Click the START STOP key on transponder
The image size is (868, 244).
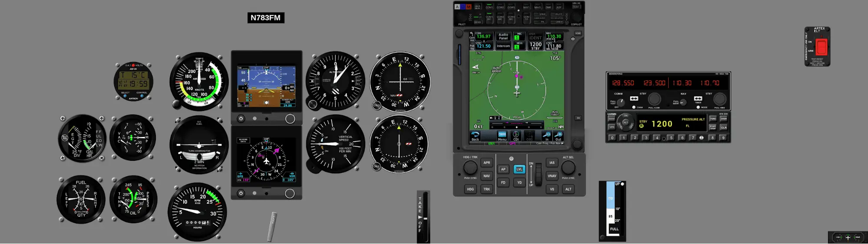click(713, 127)
